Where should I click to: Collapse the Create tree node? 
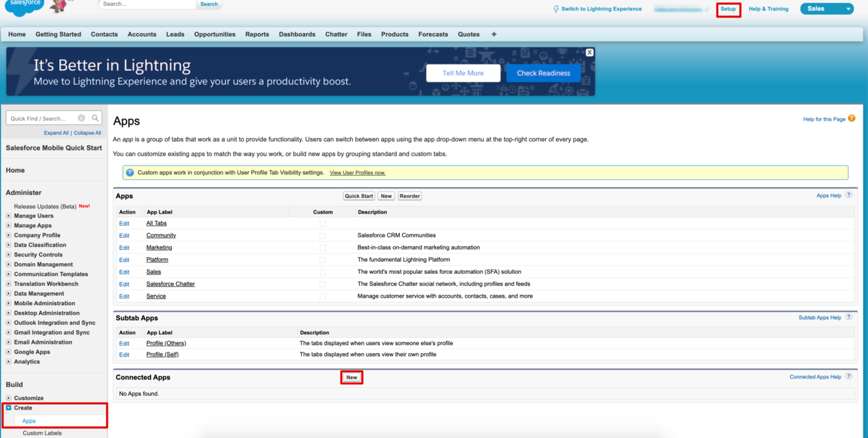pyautogui.click(x=9, y=407)
